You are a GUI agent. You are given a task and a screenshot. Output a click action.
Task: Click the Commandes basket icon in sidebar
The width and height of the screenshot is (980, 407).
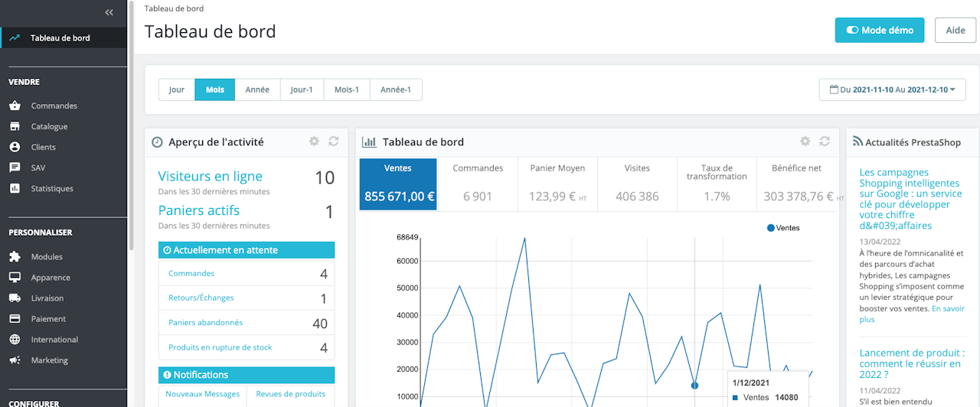[15, 106]
